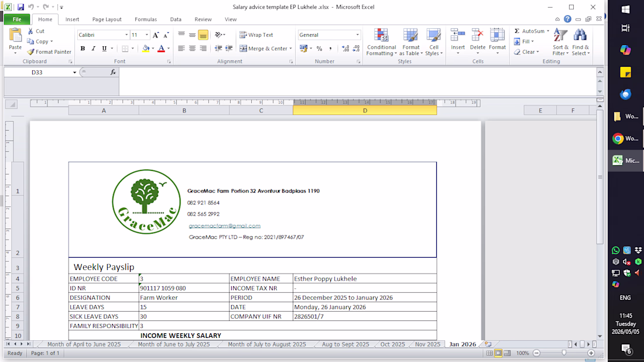The height and width of the screenshot is (362, 644).
Task: Click the Top Align icon
Action: tap(181, 35)
